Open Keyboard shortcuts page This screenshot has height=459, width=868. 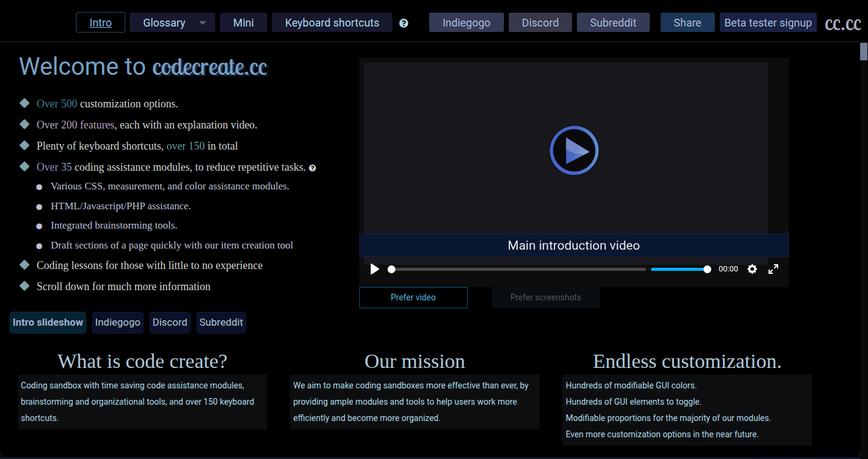pos(332,22)
